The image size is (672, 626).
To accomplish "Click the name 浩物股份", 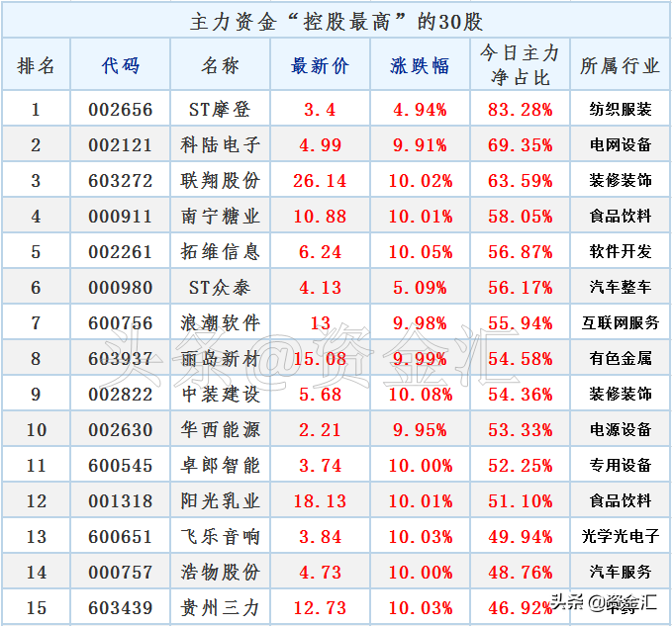I will pos(220,572).
